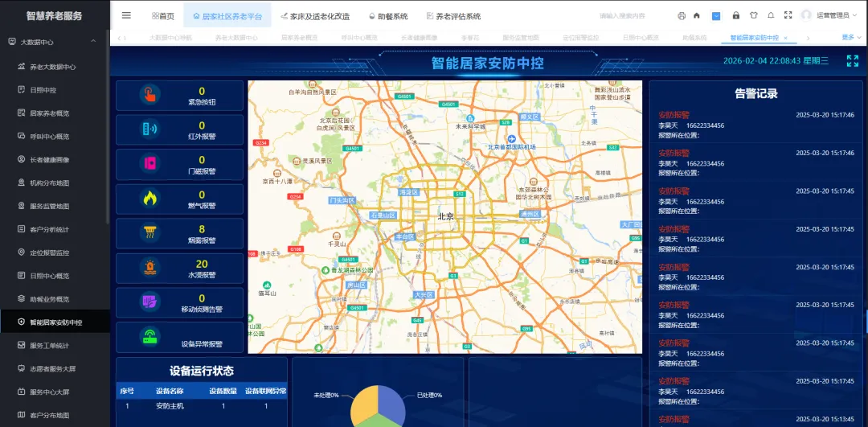This screenshot has height=427, width=868.
Task: Click 北京 label on the map
Action: coord(445,217)
